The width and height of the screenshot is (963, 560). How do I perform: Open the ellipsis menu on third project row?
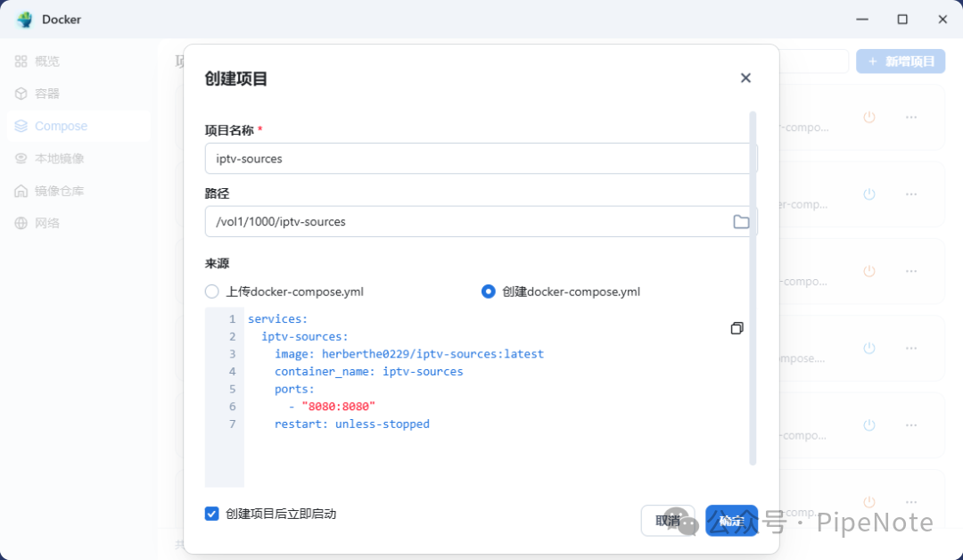910,271
